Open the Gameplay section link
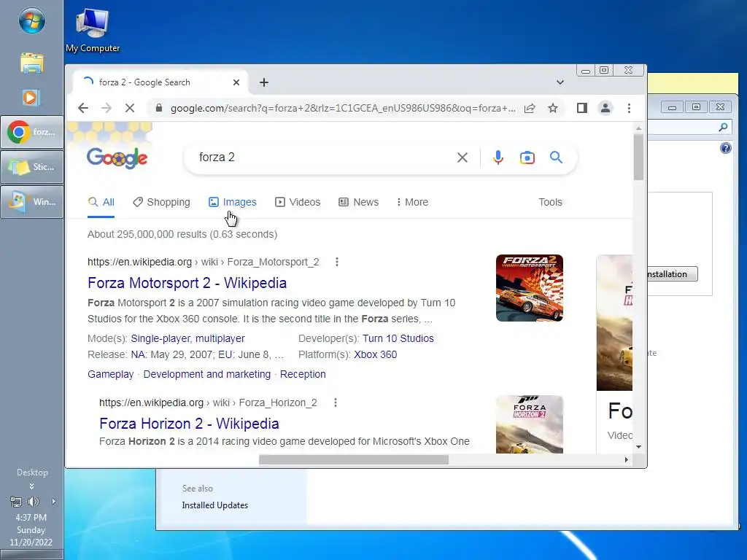Image resolution: width=747 pixels, height=560 pixels. 111,374
